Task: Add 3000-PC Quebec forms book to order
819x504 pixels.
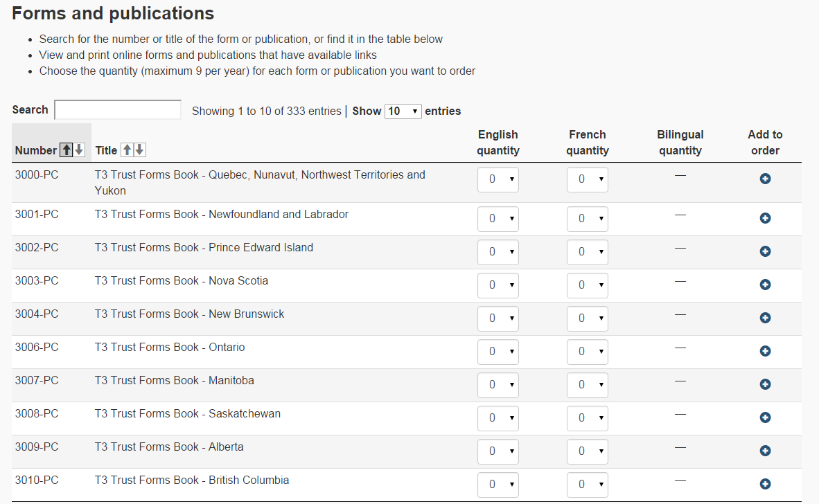Action: [x=765, y=179]
